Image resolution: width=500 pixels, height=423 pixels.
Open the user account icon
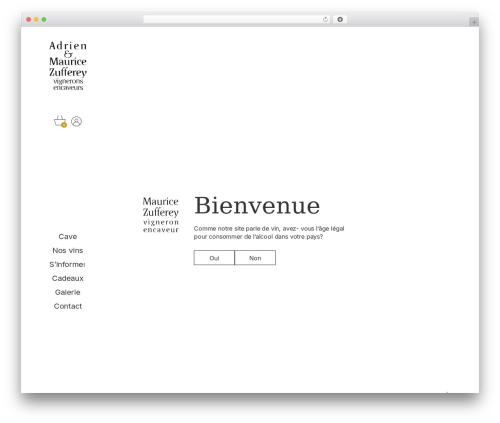coord(76,121)
